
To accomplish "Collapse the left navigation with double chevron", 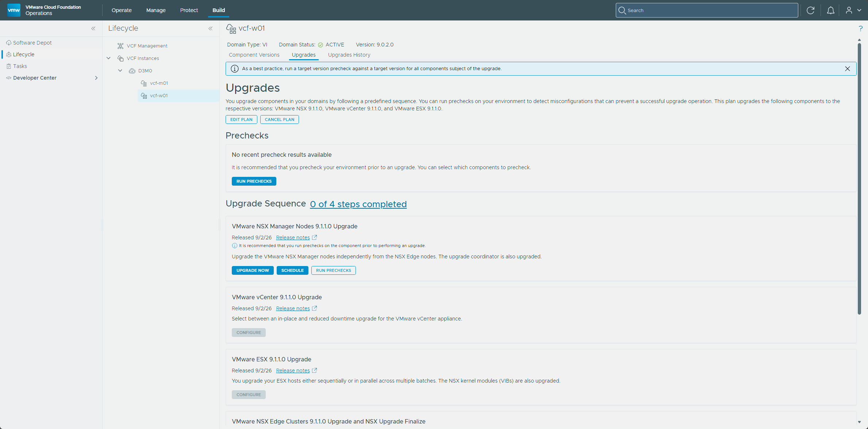I will 93,29.
